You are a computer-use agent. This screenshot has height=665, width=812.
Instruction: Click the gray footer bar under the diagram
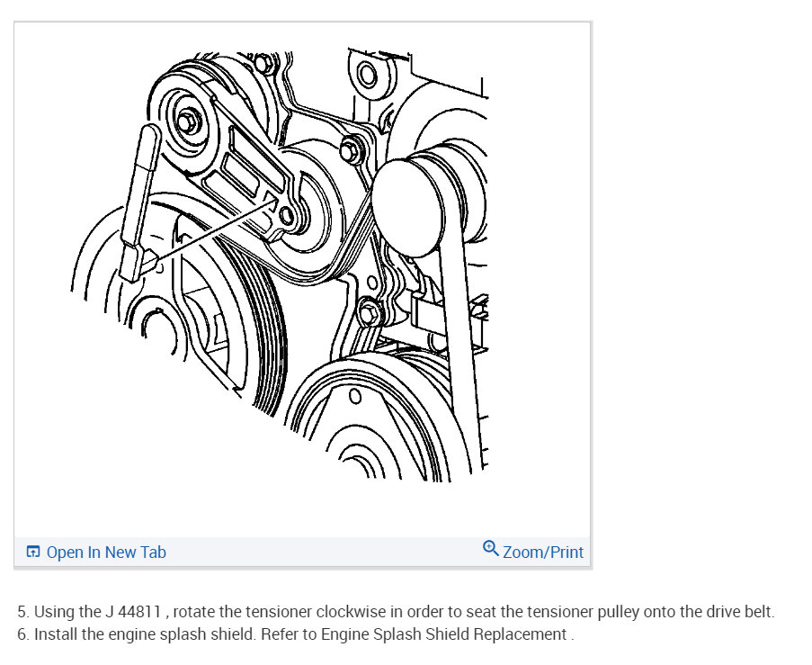[302, 552]
